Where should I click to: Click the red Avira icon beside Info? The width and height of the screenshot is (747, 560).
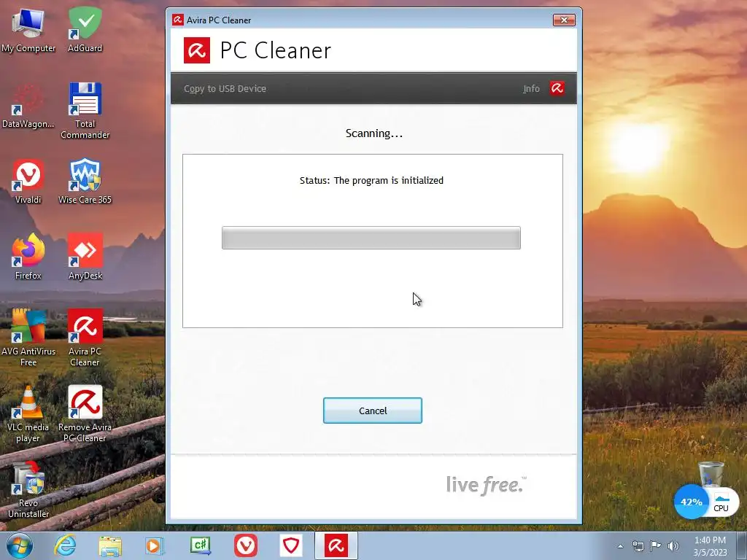pyautogui.click(x=557, y=88)
